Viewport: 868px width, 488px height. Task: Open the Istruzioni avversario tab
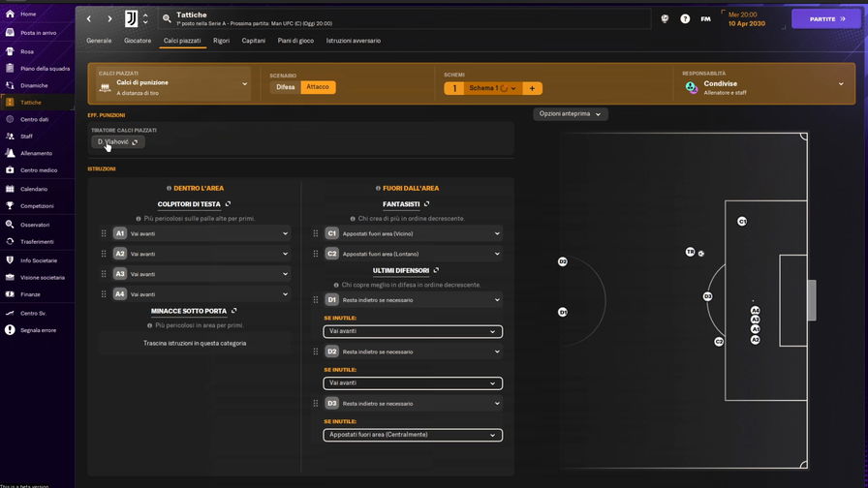coord(353,41)
